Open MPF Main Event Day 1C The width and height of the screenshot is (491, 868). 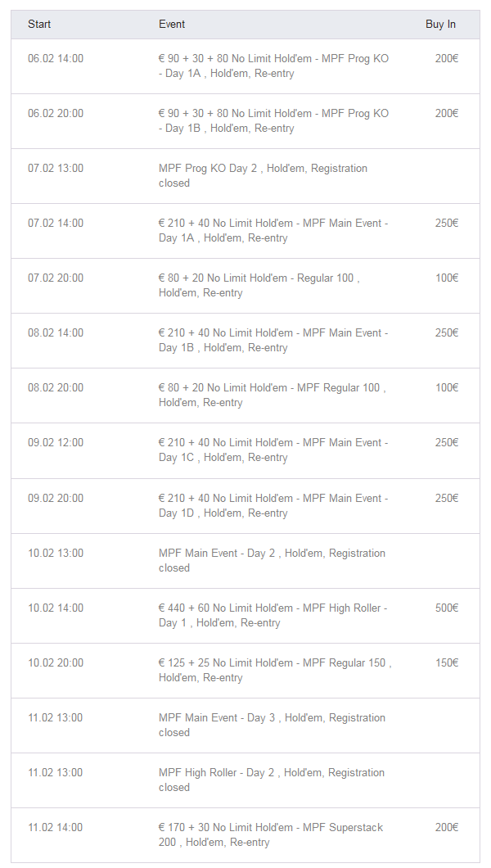click(x=273, y=450)
